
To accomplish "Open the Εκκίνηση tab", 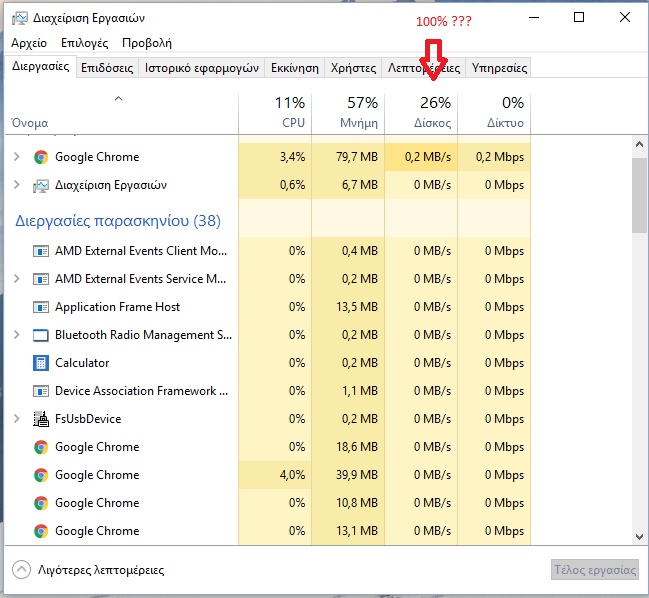I will (x=295, y=68).
